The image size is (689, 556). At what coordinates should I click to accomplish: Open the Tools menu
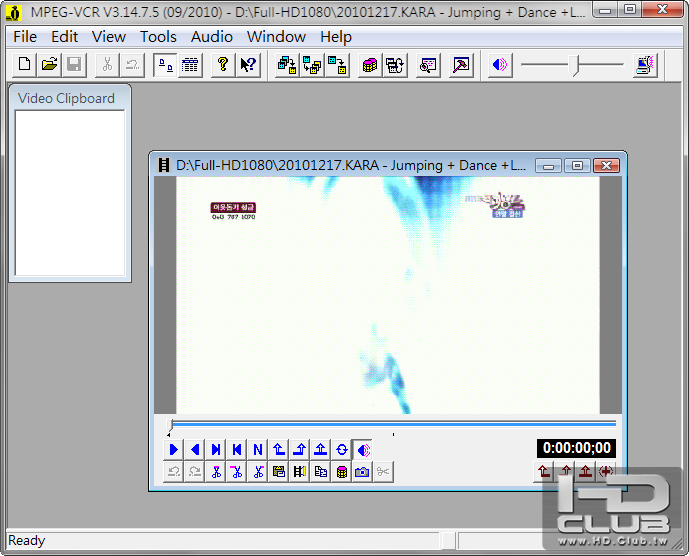click(x=158, y=37)
